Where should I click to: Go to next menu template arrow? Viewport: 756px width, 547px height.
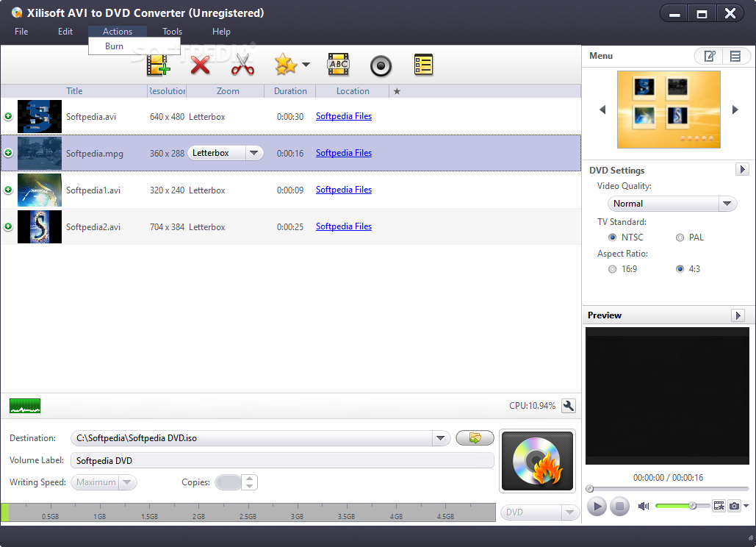click(735, 110)
